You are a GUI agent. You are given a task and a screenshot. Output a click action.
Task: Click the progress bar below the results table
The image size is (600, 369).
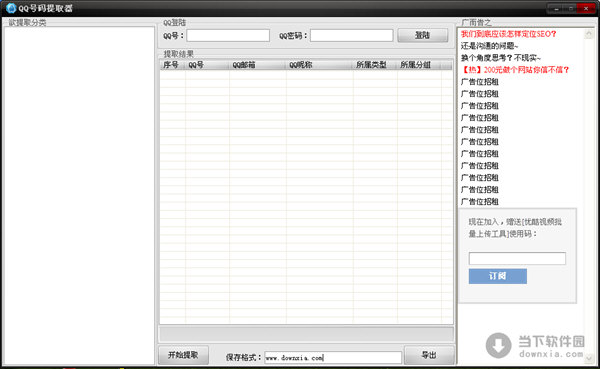pyautogui.click(x=307, y=334)
